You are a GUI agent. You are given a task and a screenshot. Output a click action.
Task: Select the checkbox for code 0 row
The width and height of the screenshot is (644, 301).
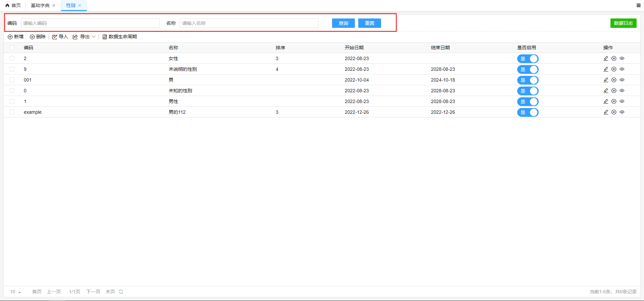click(12, 91)
